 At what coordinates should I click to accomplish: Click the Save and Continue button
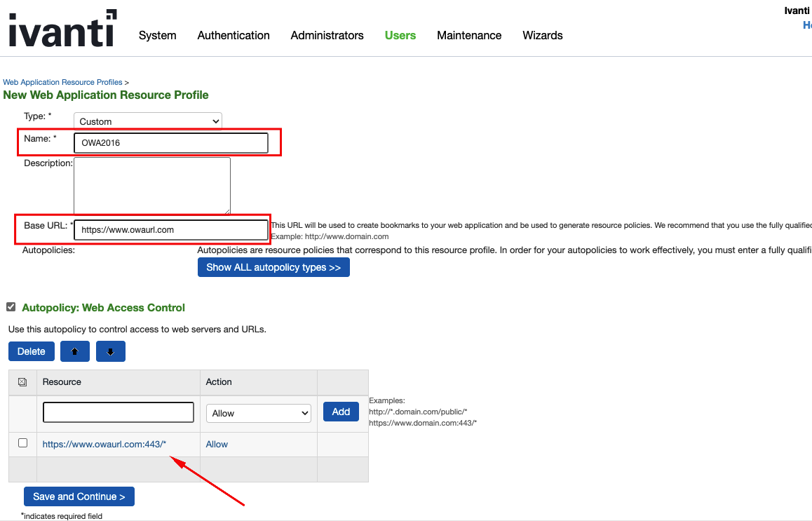(x=79, y=496)
